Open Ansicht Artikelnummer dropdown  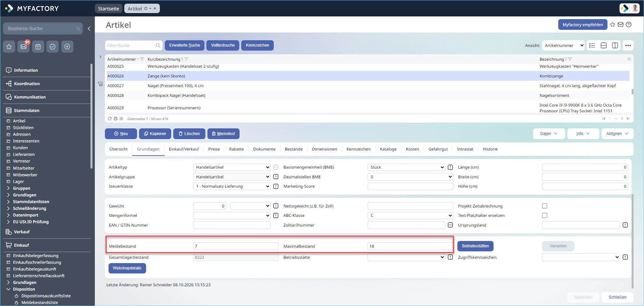(x=563, y=46)
